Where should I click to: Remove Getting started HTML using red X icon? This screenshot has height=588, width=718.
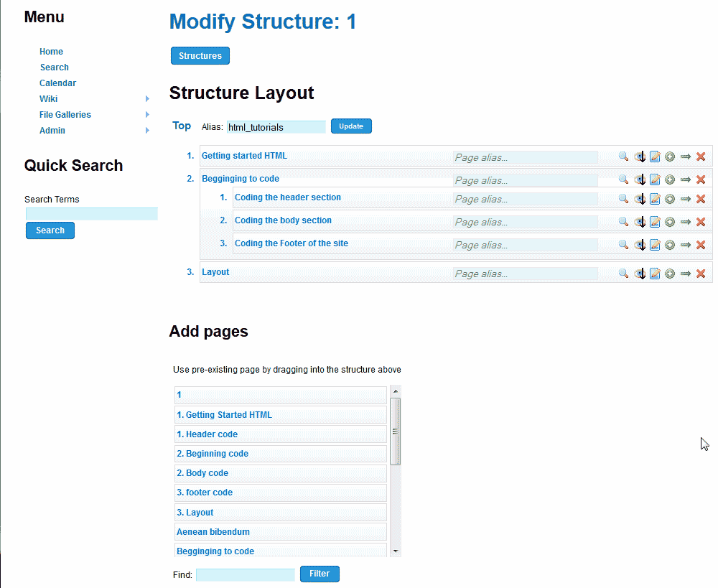tap(701, 157)
